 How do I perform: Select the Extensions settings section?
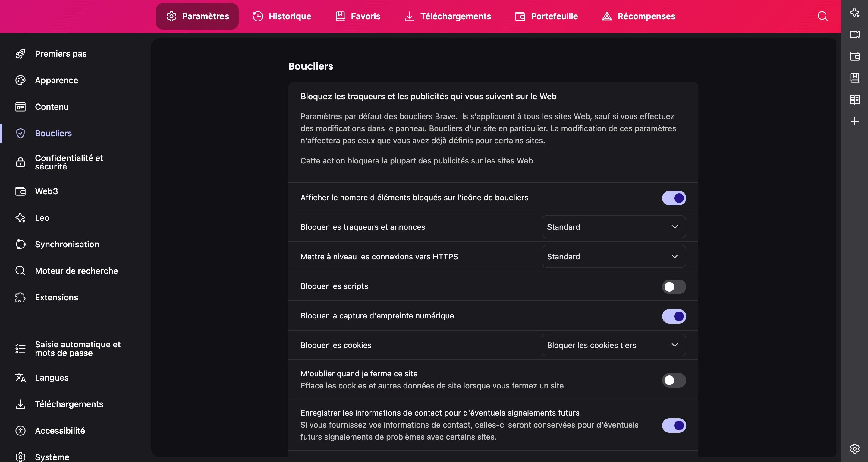pos(56,297)
